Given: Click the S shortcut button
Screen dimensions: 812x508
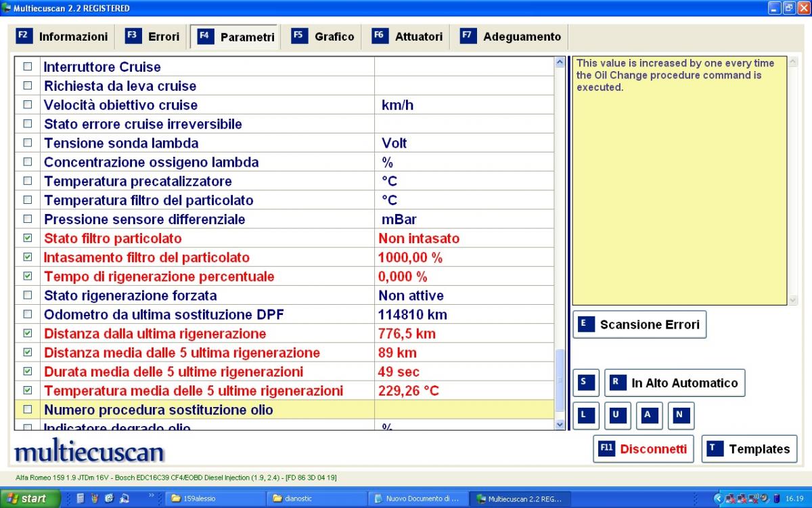Looking at the screenshot, I should click(586, 383).
